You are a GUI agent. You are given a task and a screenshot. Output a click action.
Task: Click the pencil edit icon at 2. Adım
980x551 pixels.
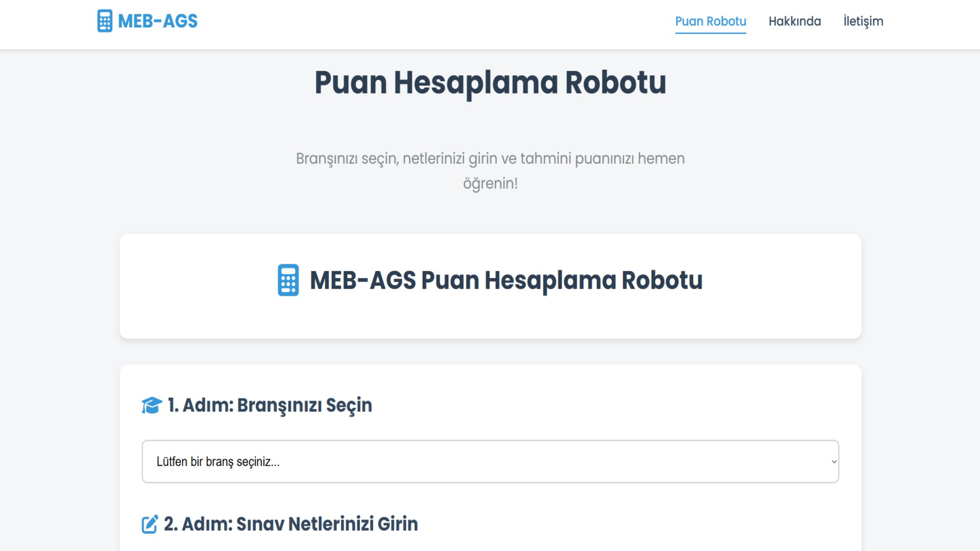pos(150,524)
